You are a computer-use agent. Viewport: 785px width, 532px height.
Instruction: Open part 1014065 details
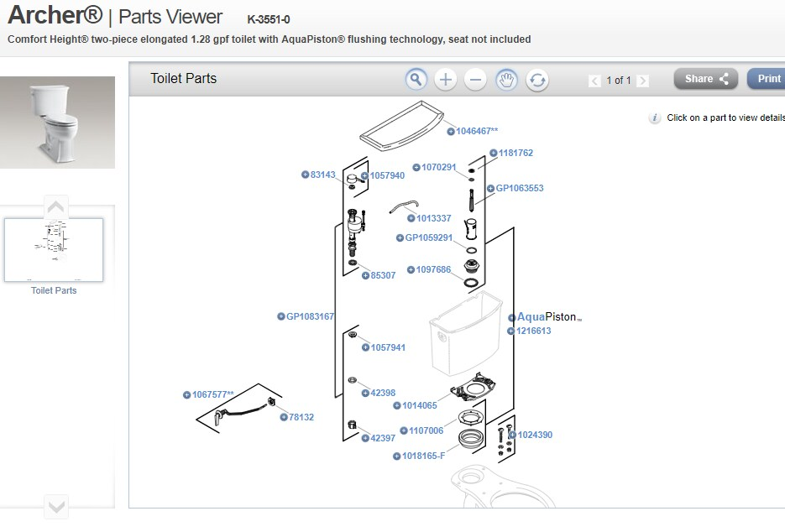coord(420,405)
